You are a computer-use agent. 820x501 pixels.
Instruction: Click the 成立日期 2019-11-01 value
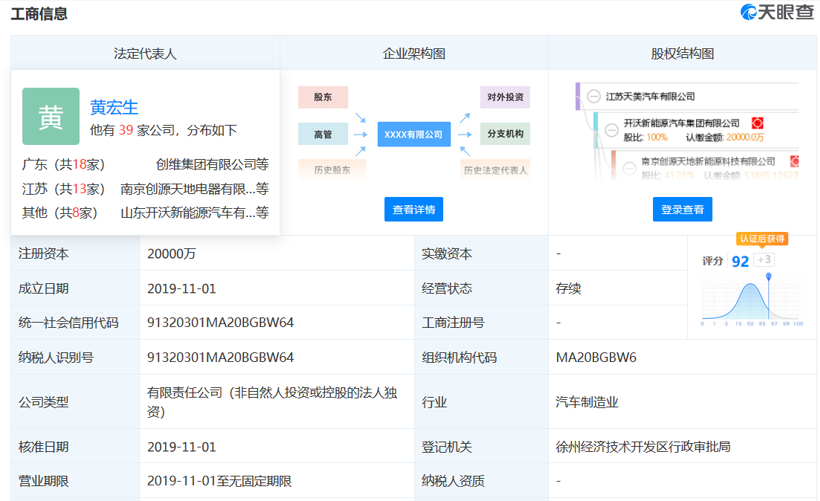pyautogui.click(x=181, y=289)
